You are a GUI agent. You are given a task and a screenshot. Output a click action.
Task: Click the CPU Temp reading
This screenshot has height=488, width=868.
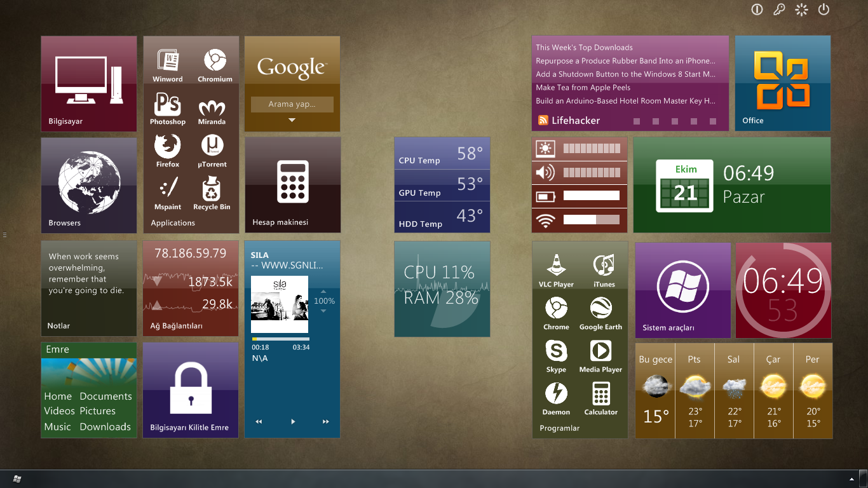(442, 153)
